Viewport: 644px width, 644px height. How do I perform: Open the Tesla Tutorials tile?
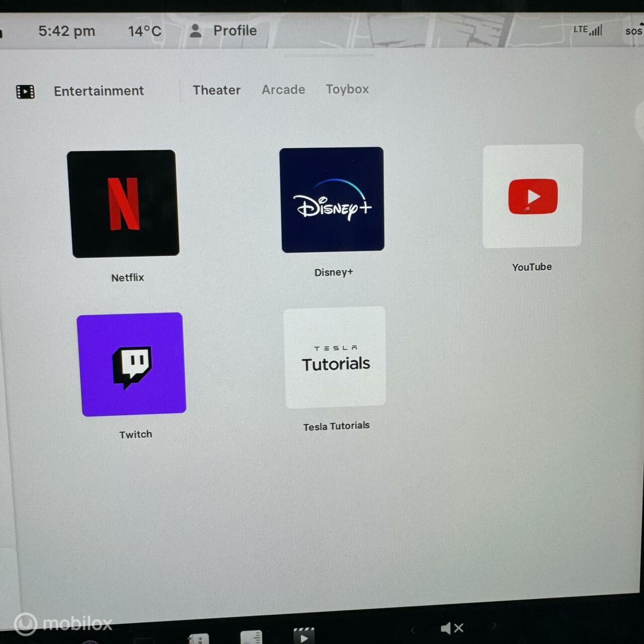(335, 357)
